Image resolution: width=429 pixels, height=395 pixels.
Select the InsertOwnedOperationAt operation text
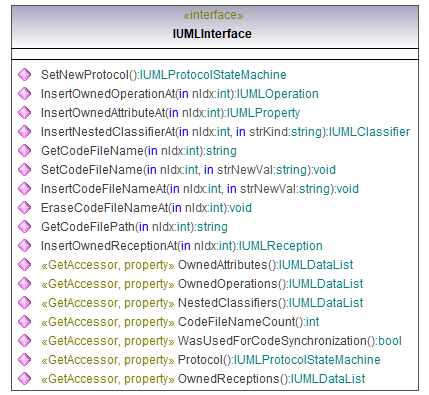click(180, 94)
